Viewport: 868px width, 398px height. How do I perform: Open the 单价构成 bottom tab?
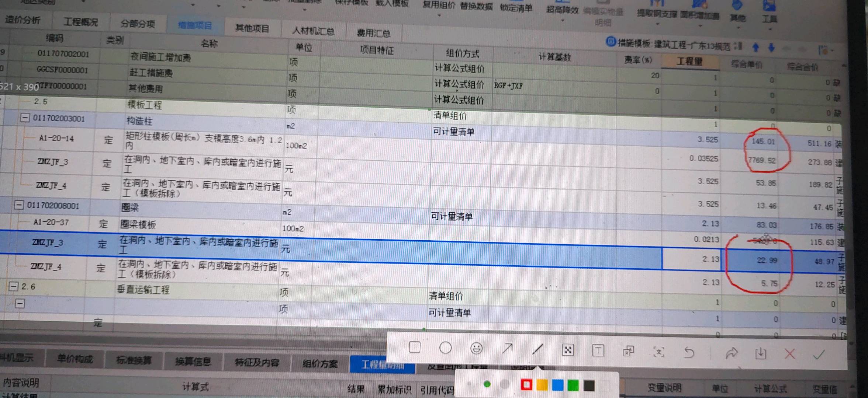click(x=75, y=358)
